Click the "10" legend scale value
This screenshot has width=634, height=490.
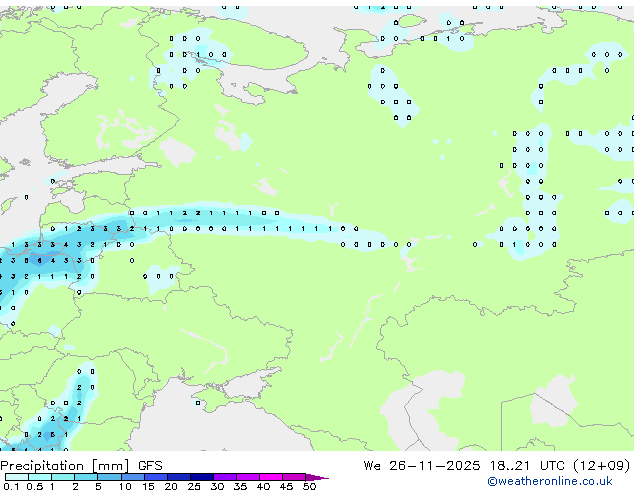coord(125,486)
